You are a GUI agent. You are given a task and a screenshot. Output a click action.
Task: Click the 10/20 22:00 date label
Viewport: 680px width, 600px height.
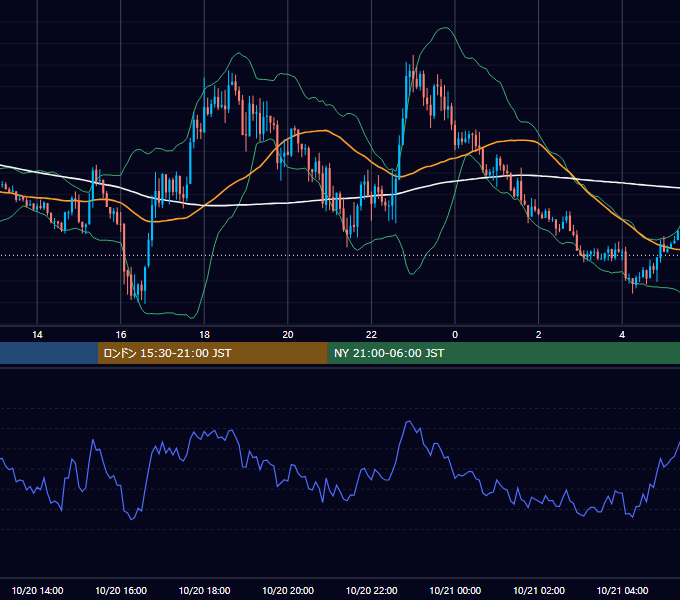pyautogui.click(x=371, y=590)
